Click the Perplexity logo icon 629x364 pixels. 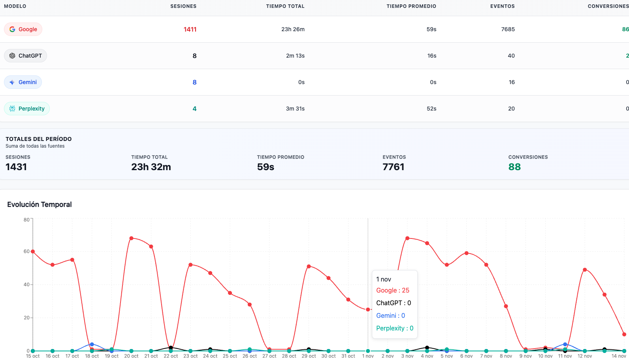tap(12, 109)
